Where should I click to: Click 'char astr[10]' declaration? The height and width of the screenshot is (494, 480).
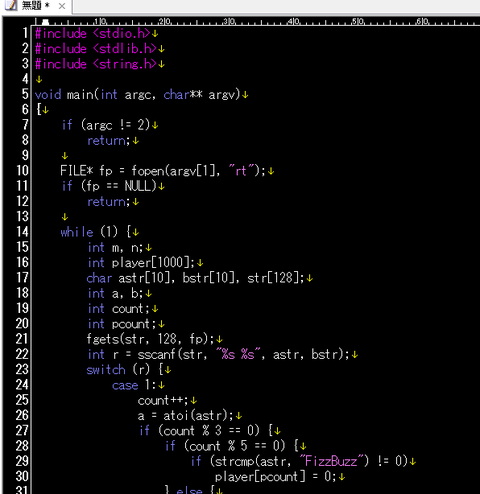point(131,278)
